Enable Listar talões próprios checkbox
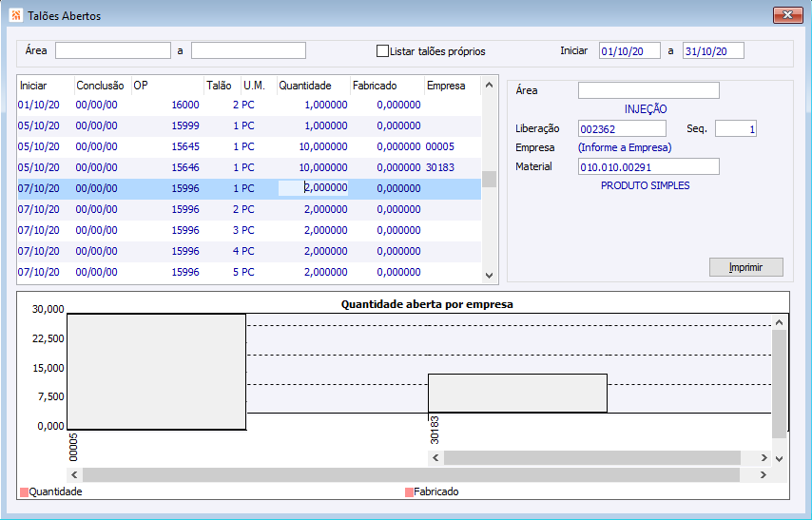The height and width of the screenshot is (520, 812). [382, 51]
